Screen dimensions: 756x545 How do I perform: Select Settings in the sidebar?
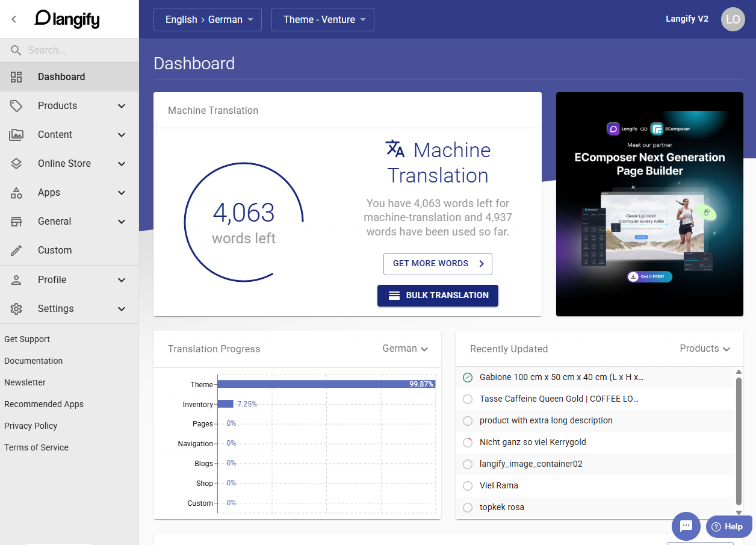pyautogui.click(x=69, y=309)
